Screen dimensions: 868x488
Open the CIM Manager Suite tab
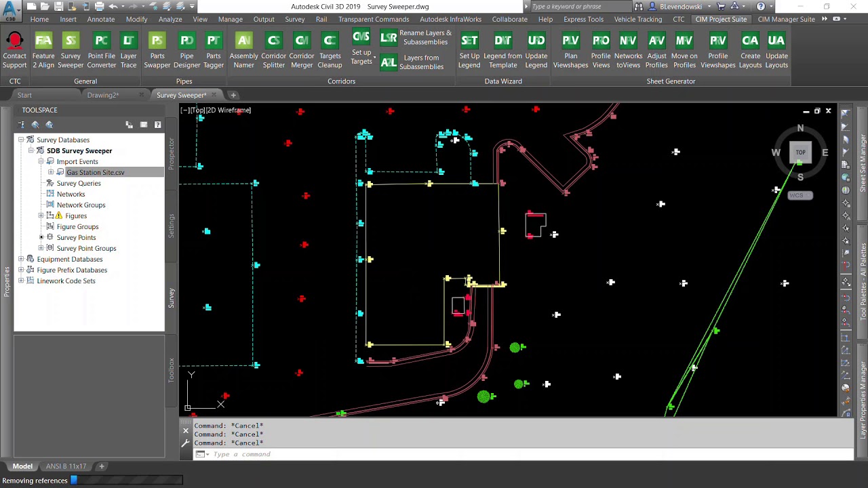(x=787, y=19)
